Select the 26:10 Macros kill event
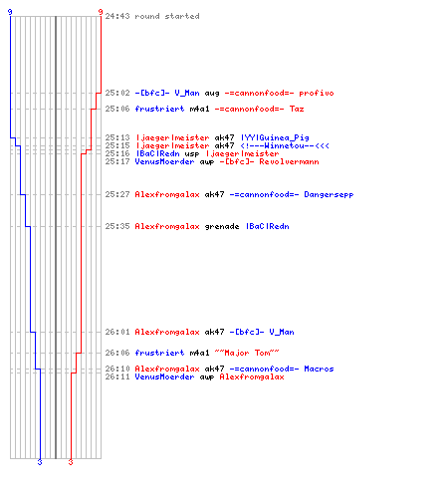 [219, 369]
